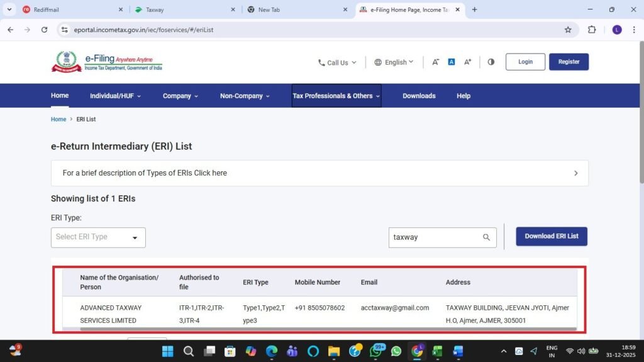Image resolution: width=644 pixels, height=362 pixels.
Task: Expand the Company menu
Action: (180, 96)
